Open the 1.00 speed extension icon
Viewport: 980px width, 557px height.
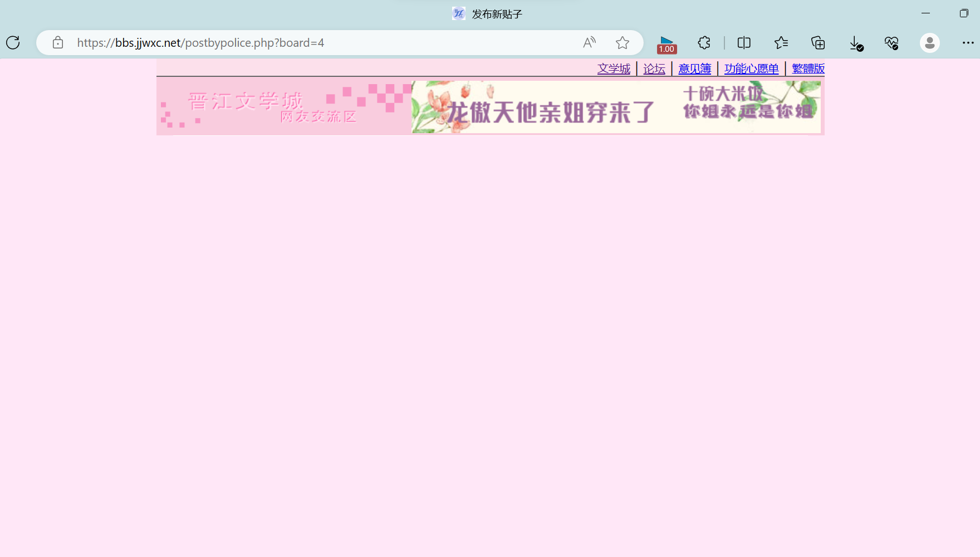click(x=667, y=44)
